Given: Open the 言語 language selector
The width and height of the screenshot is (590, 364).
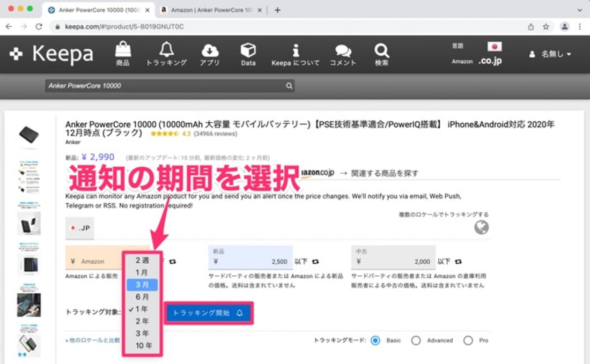Looking at the screenshot, I should coord(458,46).
